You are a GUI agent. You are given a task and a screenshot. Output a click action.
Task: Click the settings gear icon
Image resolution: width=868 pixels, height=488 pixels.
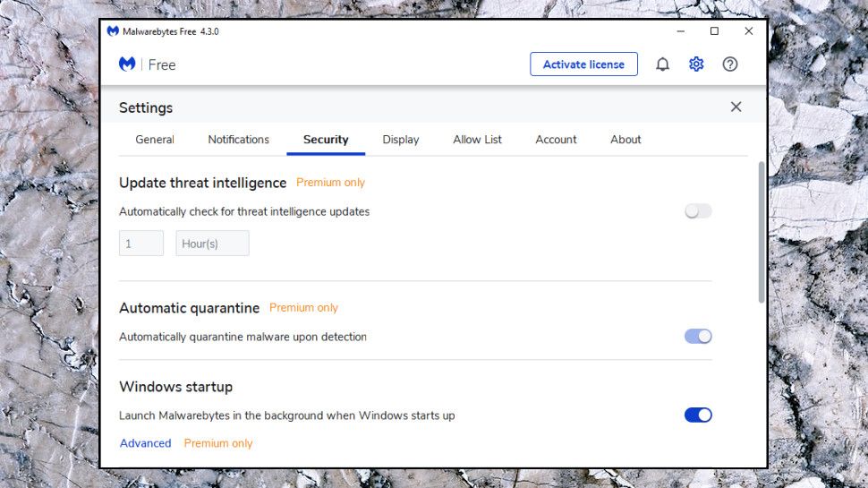(x=696, y=64)
